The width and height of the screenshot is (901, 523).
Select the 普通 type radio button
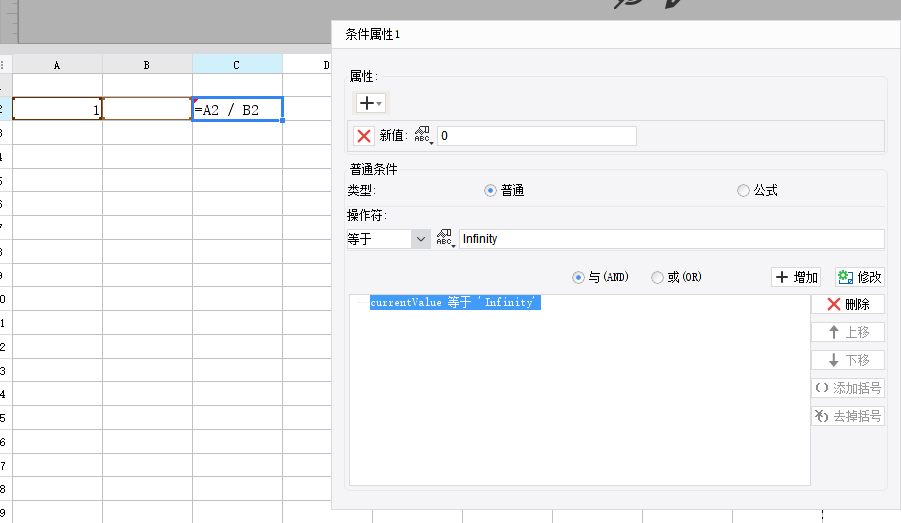coord(490,191)
